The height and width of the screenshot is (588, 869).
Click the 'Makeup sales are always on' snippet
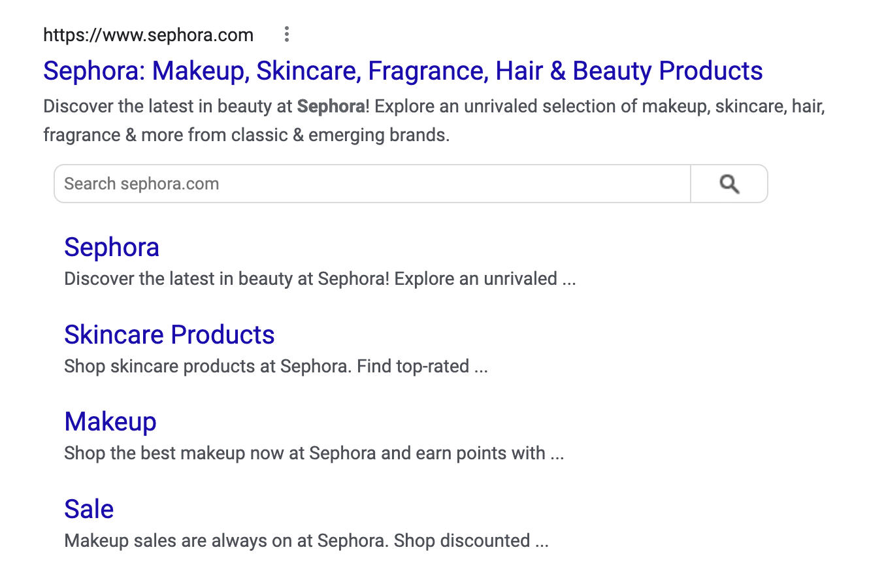tap(297, 541)
